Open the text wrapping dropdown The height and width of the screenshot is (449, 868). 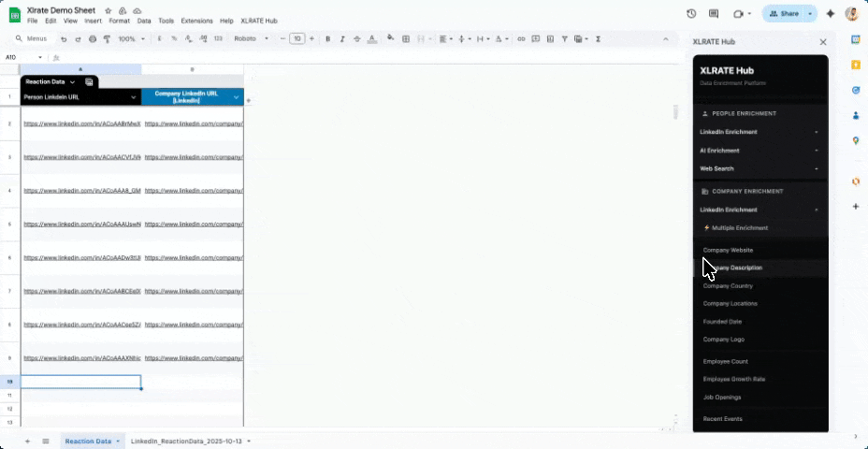coord(483,38)
